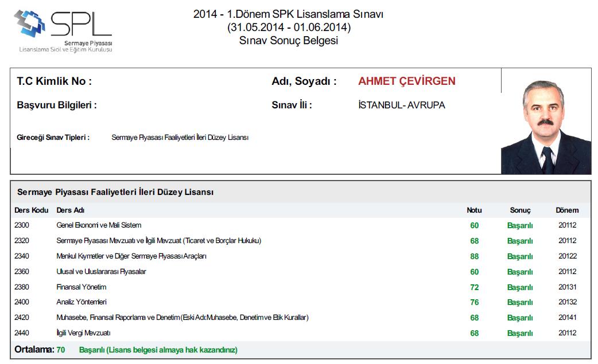Click the candidate's portrait photo
This screenshot has width=598, height=364.
pos(546,127)
